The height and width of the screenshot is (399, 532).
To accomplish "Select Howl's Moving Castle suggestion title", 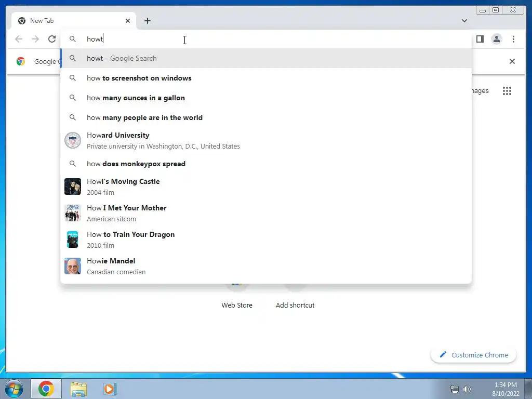I will (x=123, y=181).
